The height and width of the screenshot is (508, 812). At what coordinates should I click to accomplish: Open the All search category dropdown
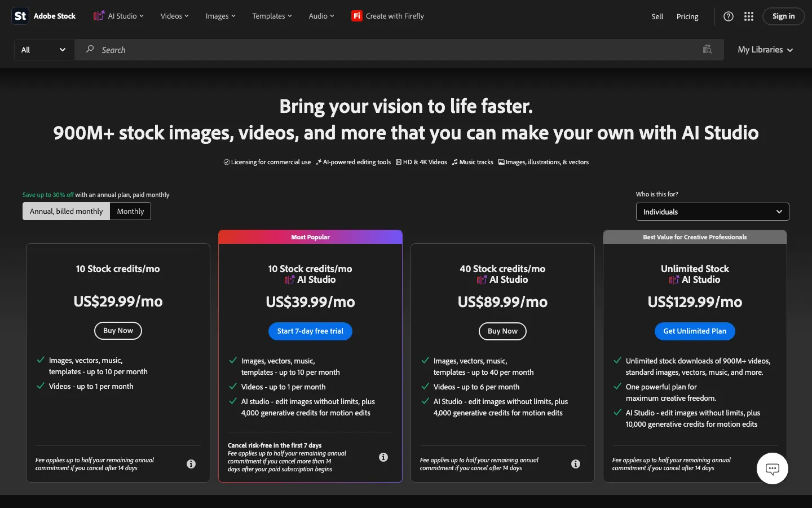click(44, 50)
